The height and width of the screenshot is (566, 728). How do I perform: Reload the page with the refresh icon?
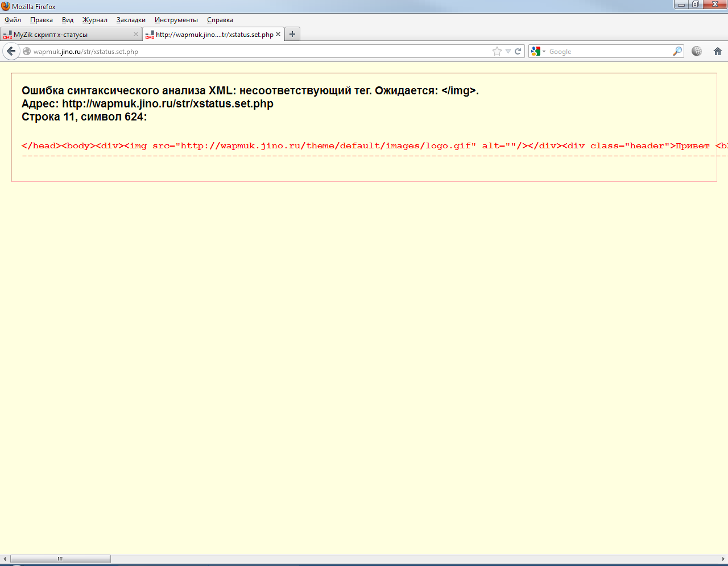point(518,51)
